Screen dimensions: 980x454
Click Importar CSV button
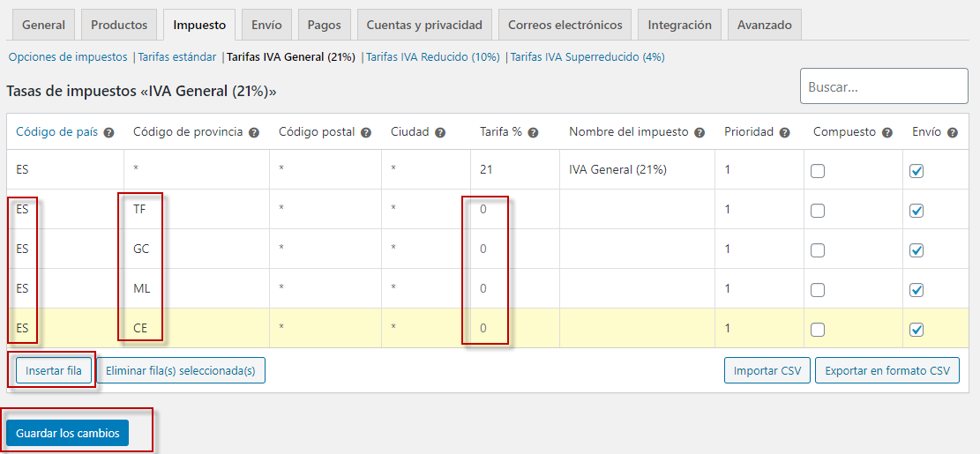[x=767, y=370]
